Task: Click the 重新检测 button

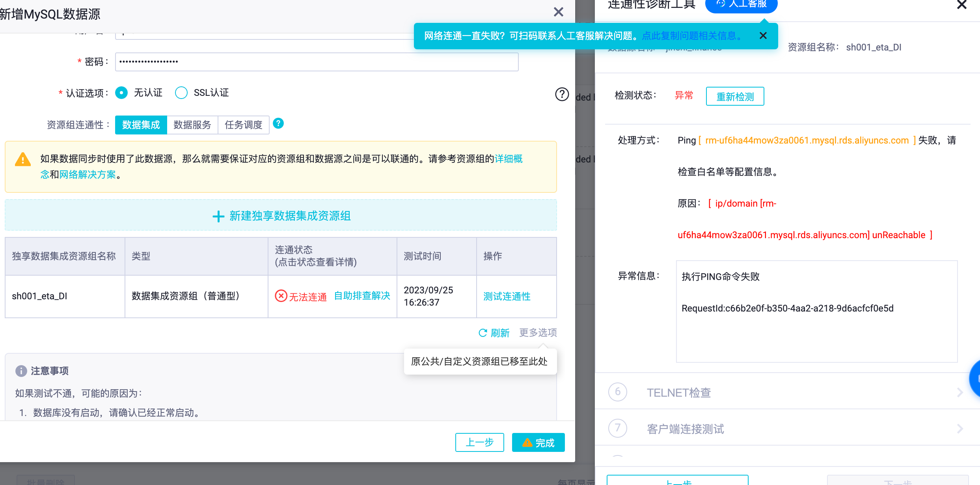Action: 735,96
